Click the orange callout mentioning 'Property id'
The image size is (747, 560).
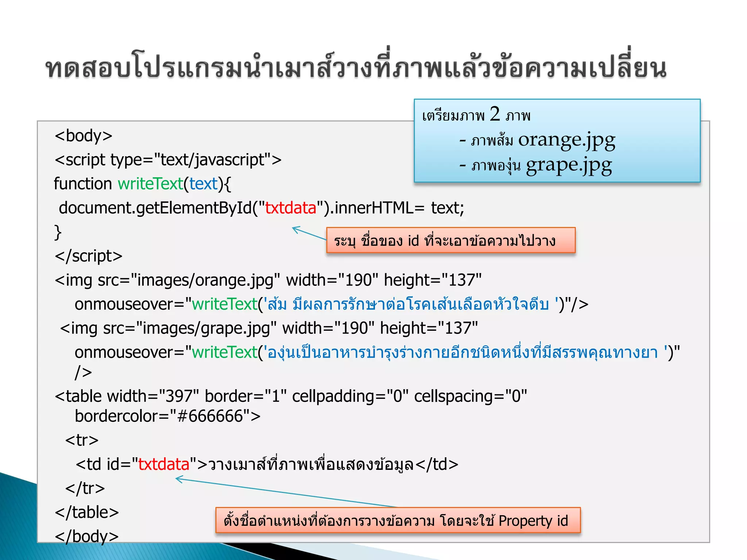(398, 520)
